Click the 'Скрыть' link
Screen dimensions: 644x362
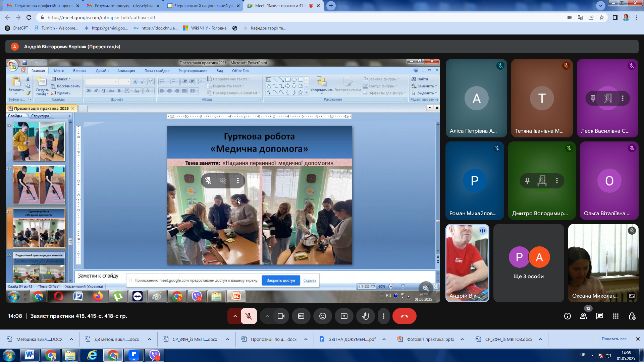[x=310, y=281]
